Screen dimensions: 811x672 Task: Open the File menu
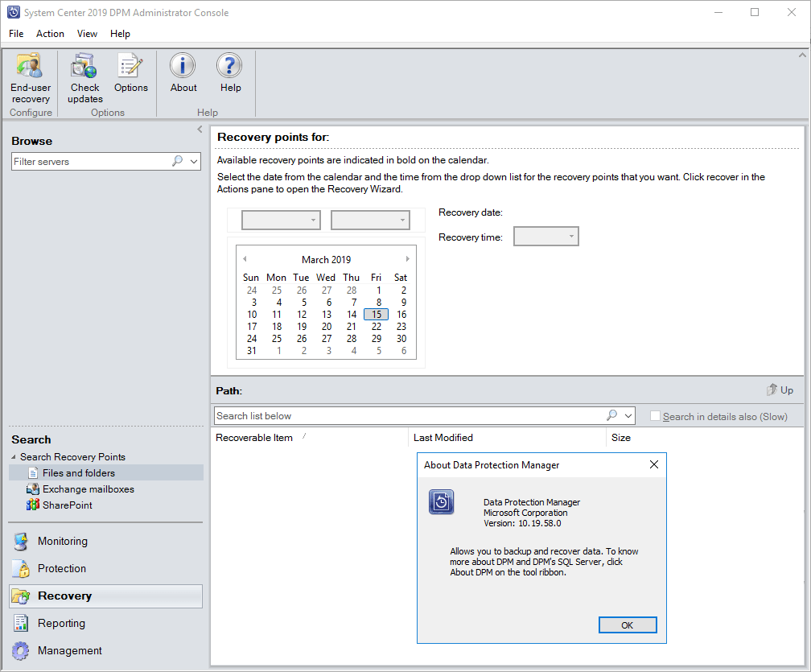coord(16,34)
